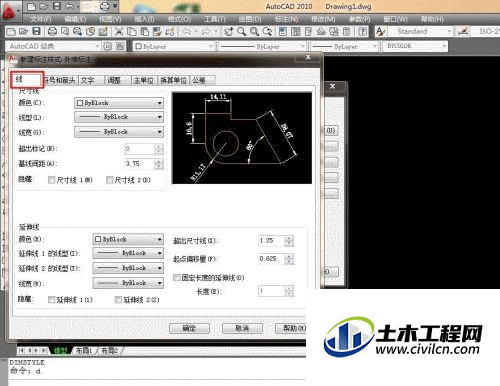Screen dimensions: 500x386
Task: Switch to the 主单位 tab
Action: 144,80
